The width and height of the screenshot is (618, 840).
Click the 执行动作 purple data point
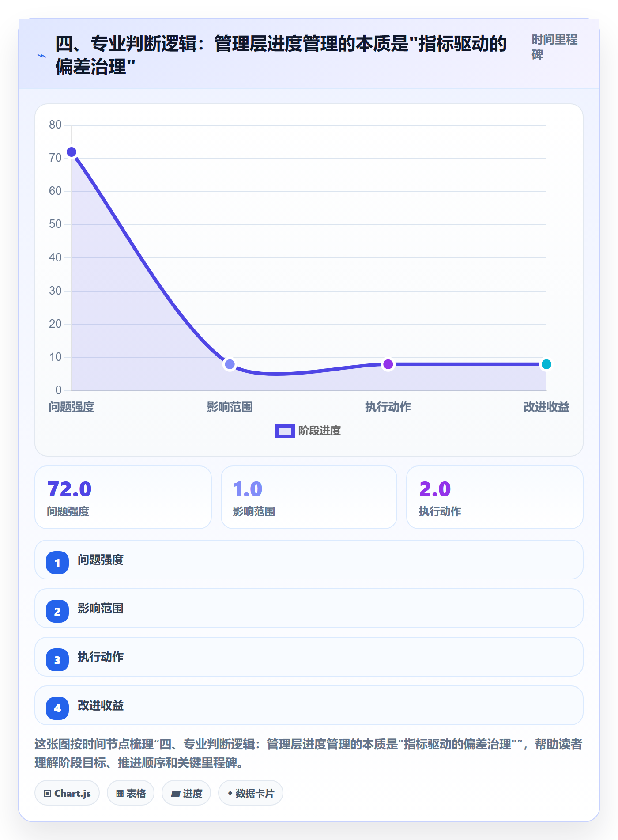tap(388, 364)
